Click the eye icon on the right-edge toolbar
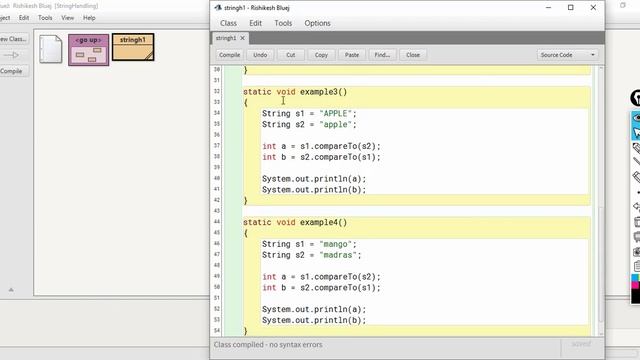The height and width of the screenshot is (360, 640). tap(636, 118)
